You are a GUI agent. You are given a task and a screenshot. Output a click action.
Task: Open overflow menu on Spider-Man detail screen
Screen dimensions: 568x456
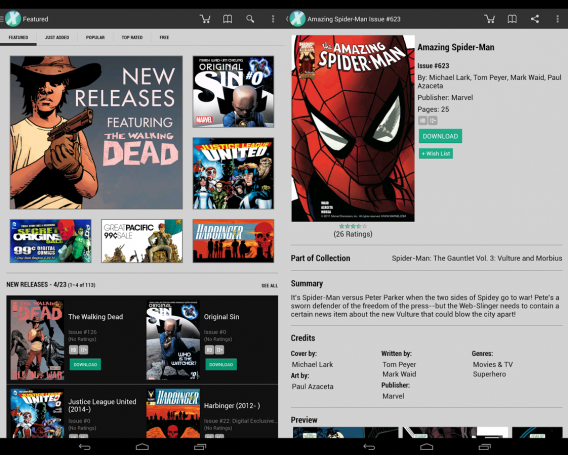click(557, 19)
